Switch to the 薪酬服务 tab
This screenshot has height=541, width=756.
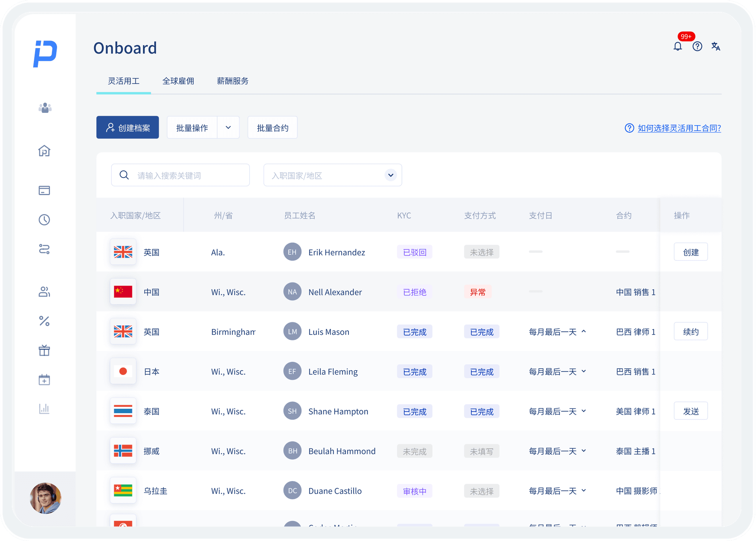232,81
